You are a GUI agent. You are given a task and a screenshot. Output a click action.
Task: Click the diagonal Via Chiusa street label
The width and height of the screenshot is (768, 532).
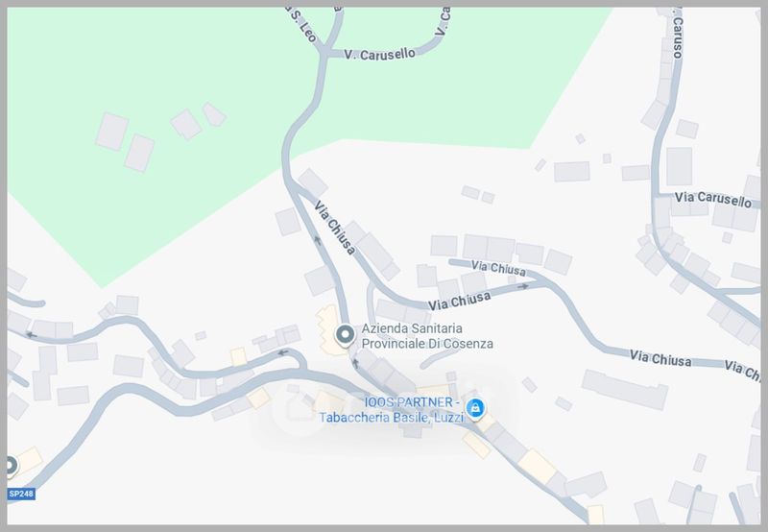335,228
